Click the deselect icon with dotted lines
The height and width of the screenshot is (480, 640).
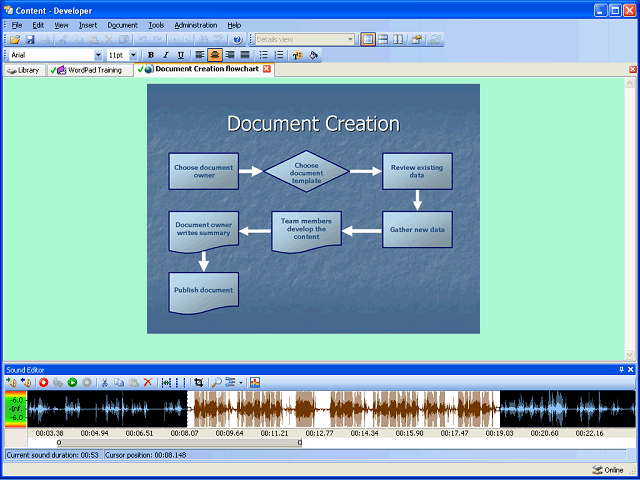pos(180,382)
